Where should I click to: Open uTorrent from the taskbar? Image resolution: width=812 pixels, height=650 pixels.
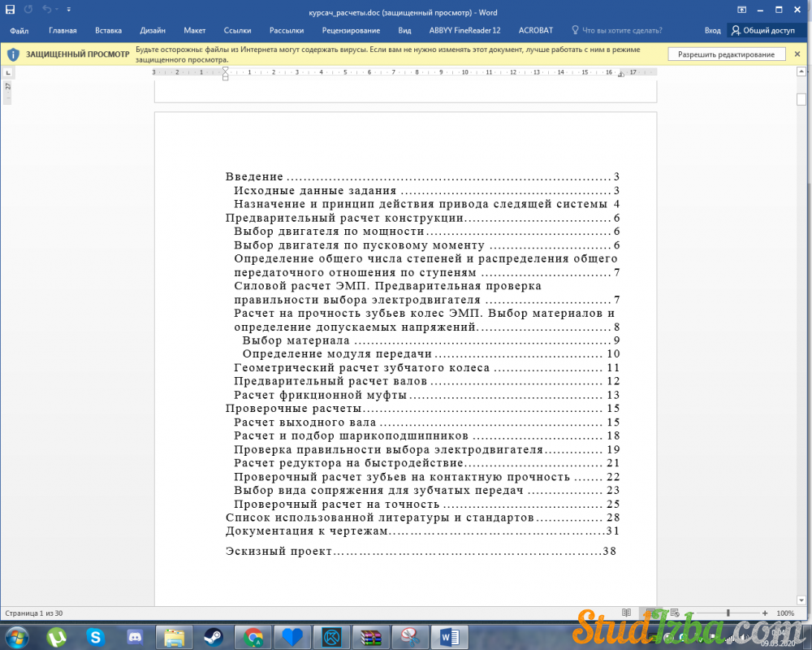[57, 637]
